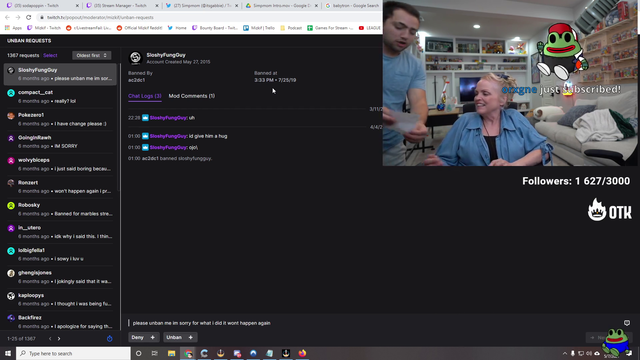The width and height of the screenshot is (640, 360).
Task: Open the Twitter Home bookmark
Action: point(176,28)
